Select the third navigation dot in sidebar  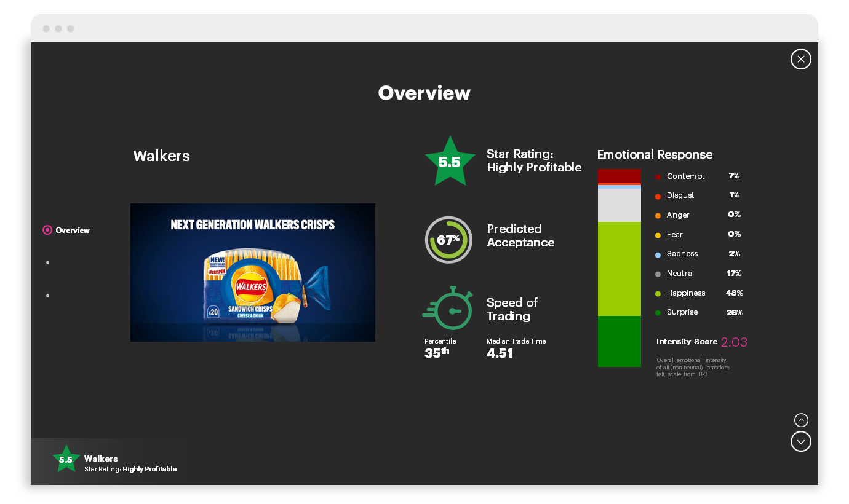(47, 296)
